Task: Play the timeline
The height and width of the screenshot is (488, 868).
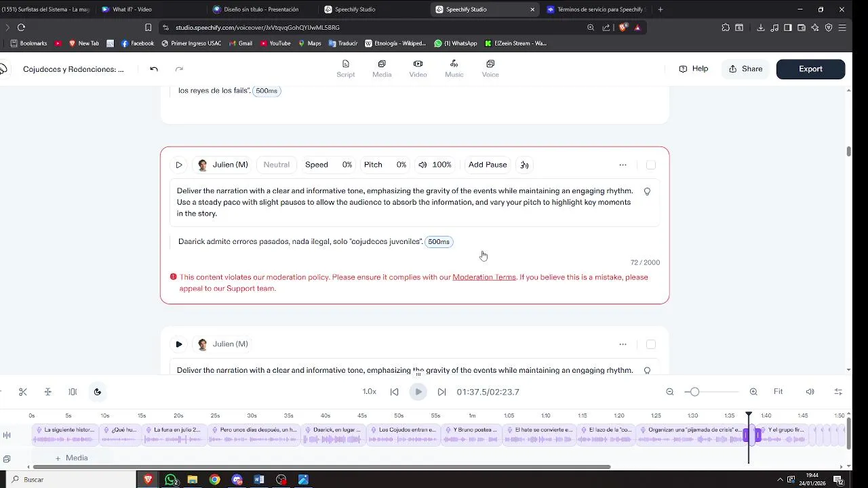Action: (418, 392)
